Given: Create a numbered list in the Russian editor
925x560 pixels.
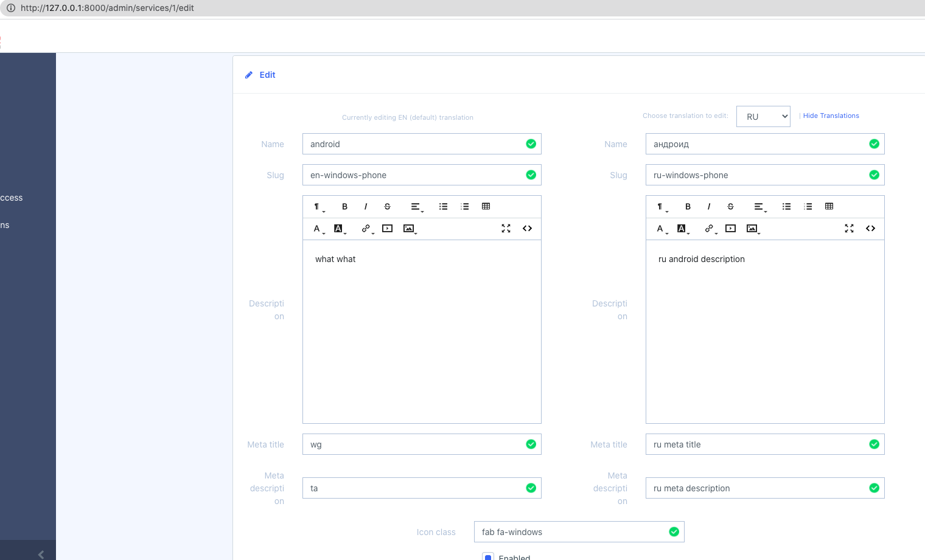Looking at the screenshot, I should (x=808, y=206).
